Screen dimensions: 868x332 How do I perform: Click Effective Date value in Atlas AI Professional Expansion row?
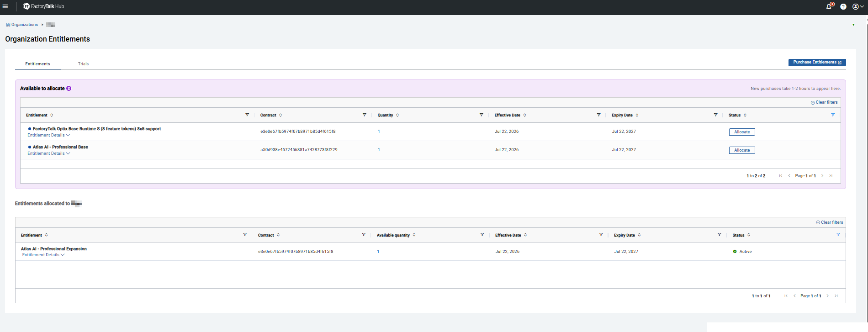[508, 252]
